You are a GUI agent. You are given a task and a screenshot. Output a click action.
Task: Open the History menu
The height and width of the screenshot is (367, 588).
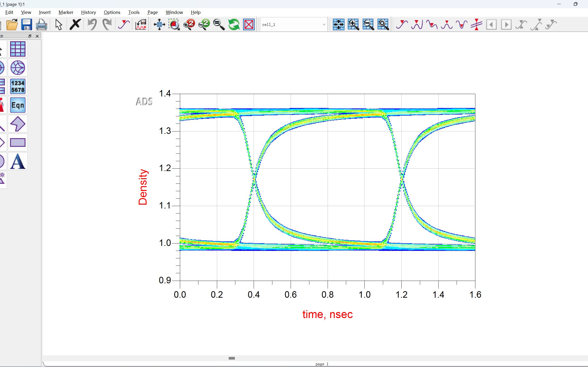[x=88, y=12]
